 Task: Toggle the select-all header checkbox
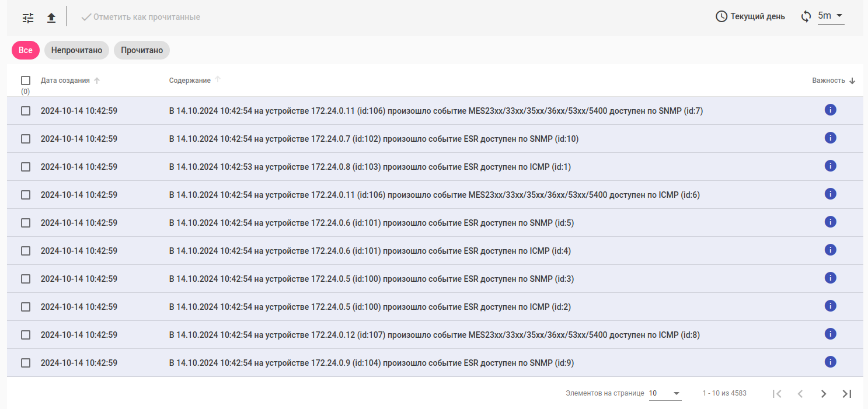[x=26, y=81]
